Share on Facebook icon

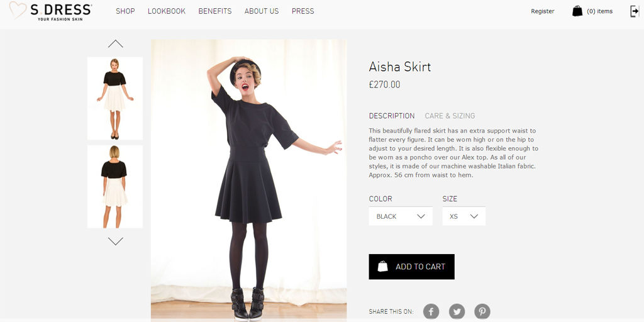pyautogui.click(x=431, y=311)
